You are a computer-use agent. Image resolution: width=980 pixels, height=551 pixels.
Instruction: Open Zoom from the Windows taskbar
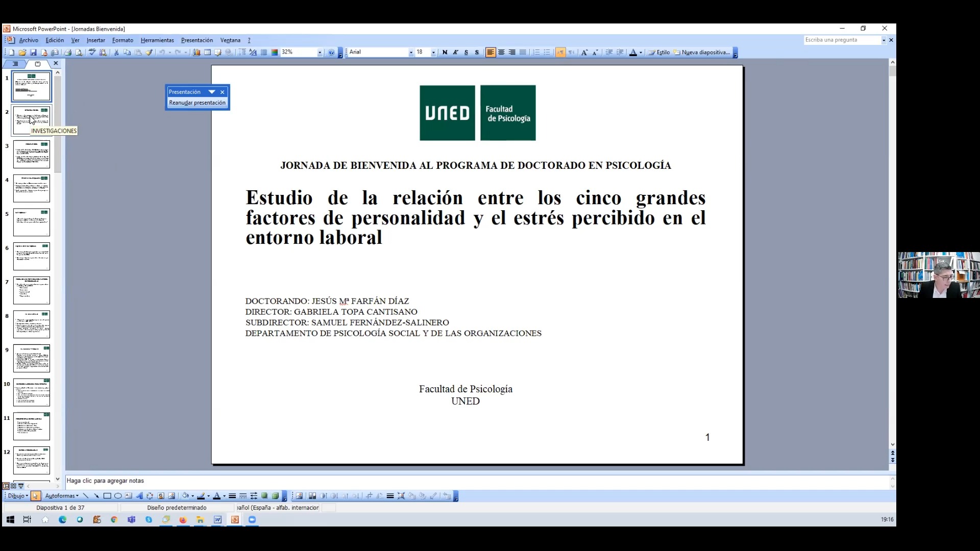click(252, 520)
